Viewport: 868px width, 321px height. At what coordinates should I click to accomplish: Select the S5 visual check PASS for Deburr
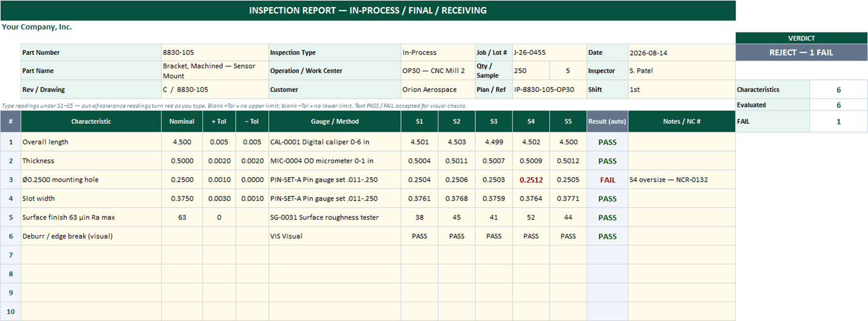point(568,237)
